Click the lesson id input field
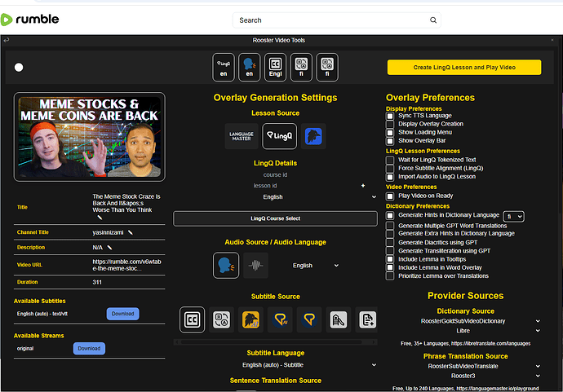 pyautogui.click(x=266, y=186)
